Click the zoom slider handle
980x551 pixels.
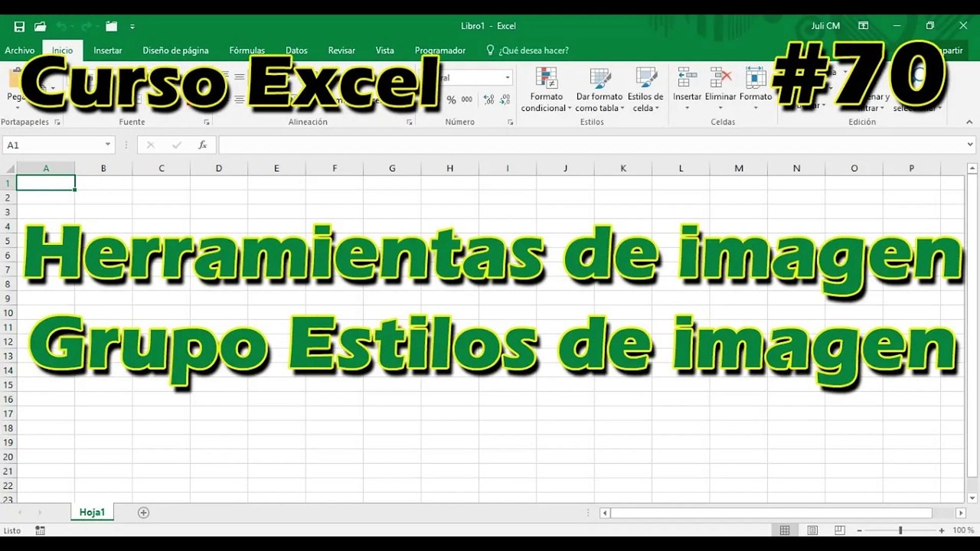pos(900,530)
